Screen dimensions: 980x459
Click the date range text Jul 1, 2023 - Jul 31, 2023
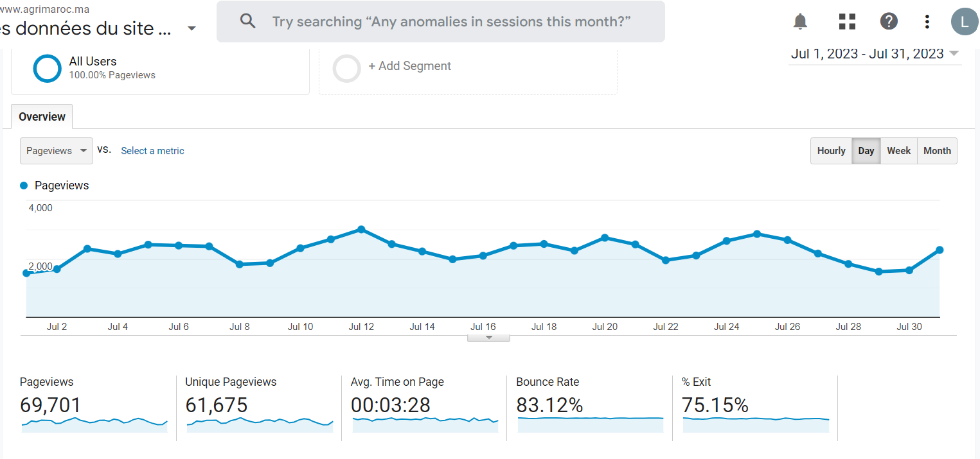tap(868, 54)
